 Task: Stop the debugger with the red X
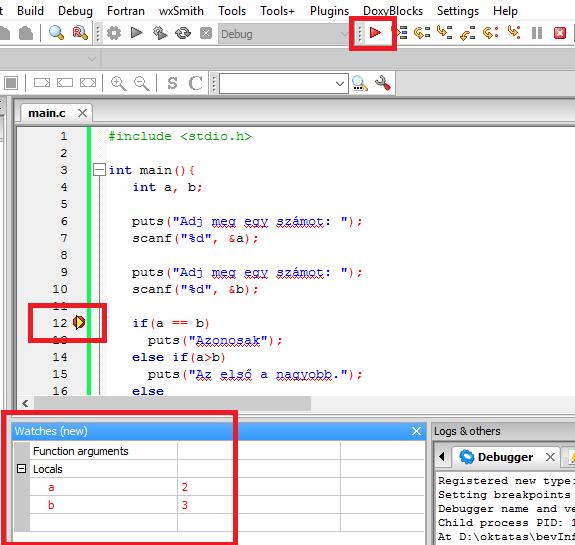[x=560, y=33]
